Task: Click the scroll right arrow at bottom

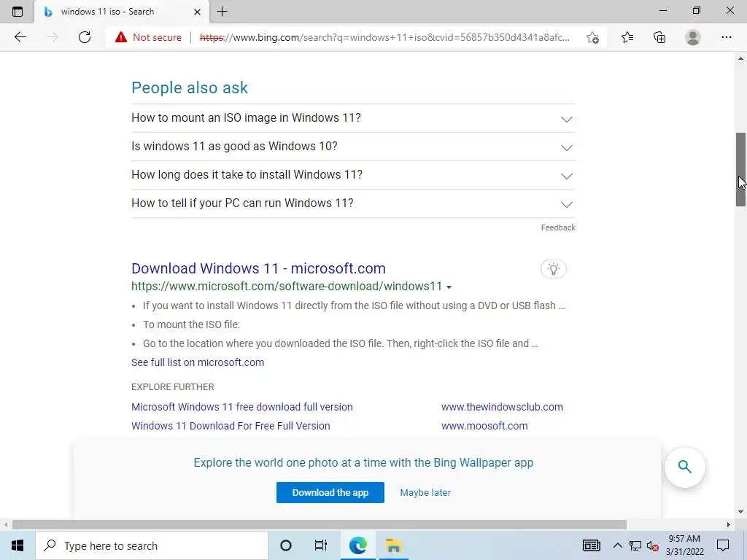Action: 729,525
